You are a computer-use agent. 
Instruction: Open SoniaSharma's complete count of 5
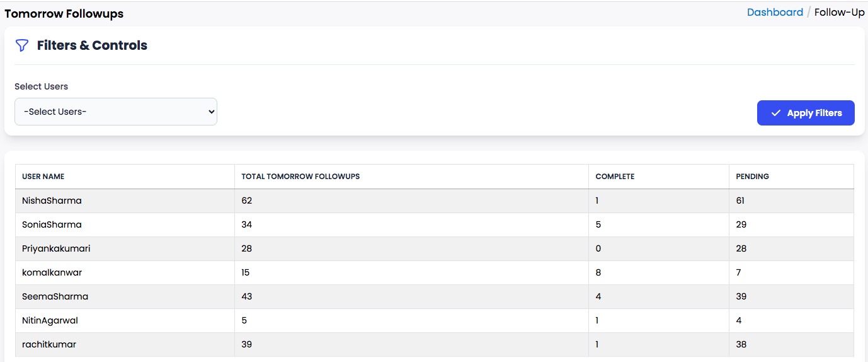[598, 225]
